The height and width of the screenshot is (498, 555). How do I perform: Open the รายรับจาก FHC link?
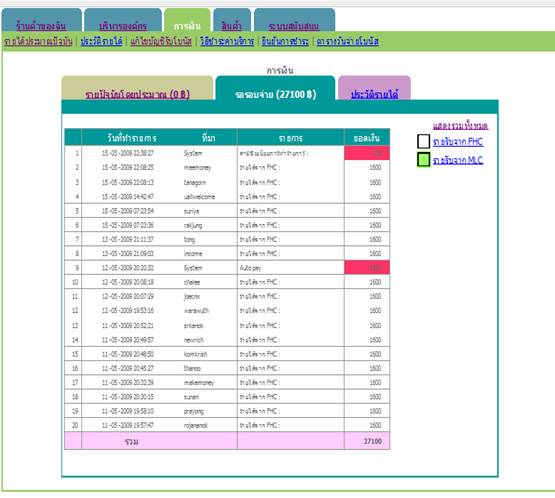[x=458, y=142]
